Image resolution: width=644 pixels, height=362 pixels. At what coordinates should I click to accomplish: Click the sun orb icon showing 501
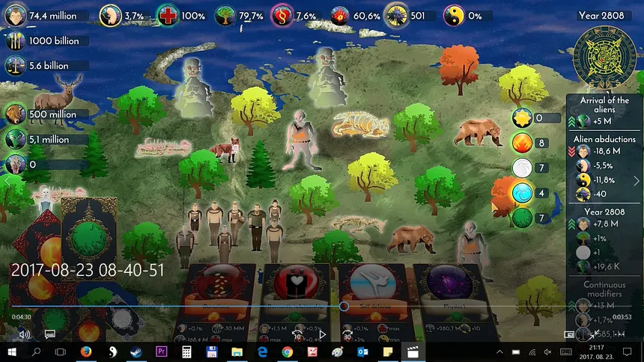click(396, 16)
